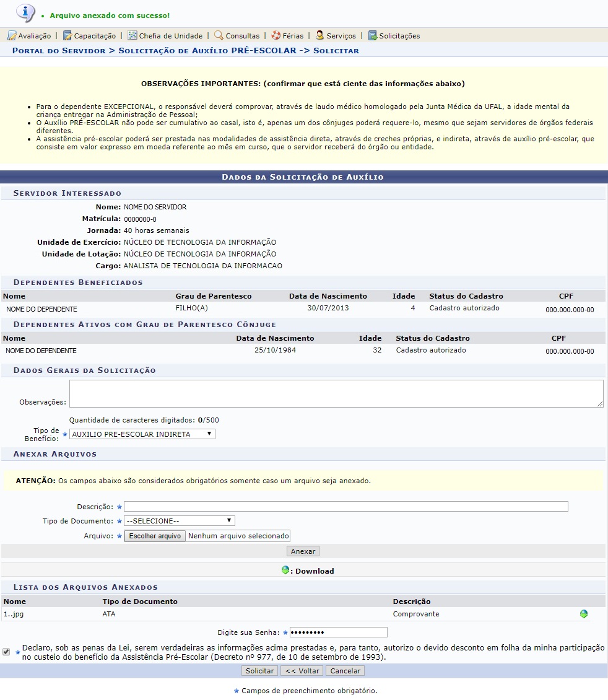Click the Serviços person icon
Viewport: 608px width, 700px height.
click(319, 36)
